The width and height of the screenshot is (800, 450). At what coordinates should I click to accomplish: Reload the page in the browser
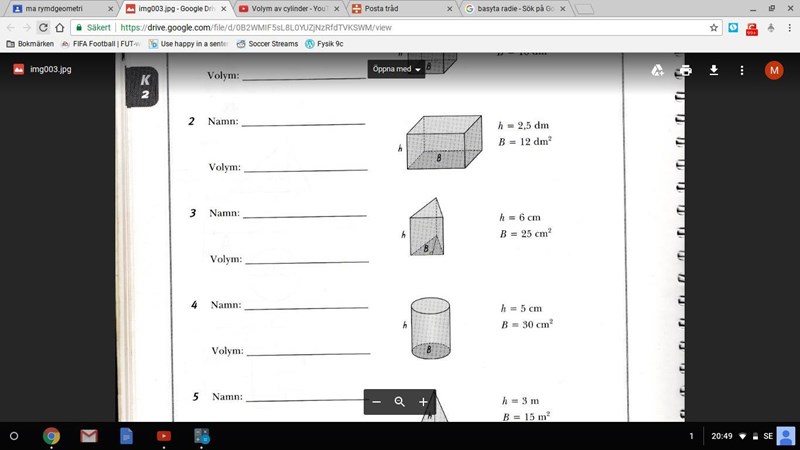tap(44, 27)
